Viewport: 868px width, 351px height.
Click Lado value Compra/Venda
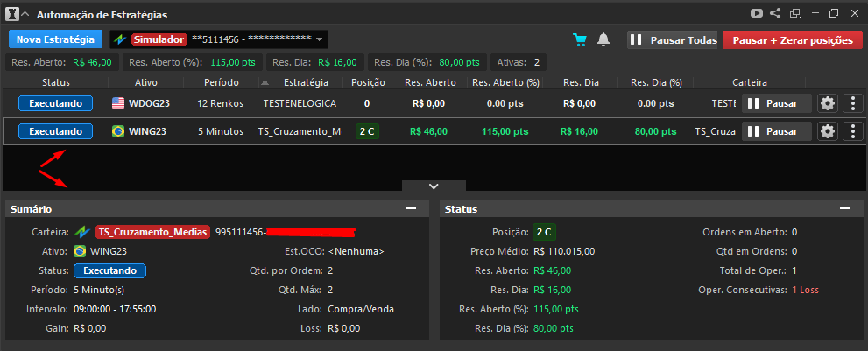coord(360,310)
